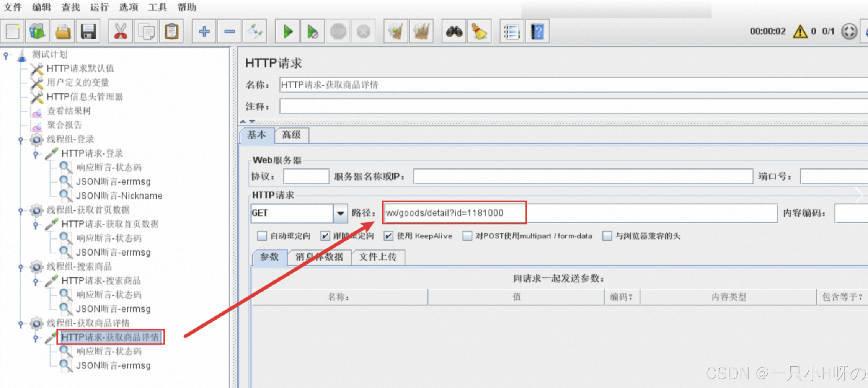Viewport: 868px width, 388px height.
Task: Select HTTP请求默认值 config element
Action: click(80, 68)
